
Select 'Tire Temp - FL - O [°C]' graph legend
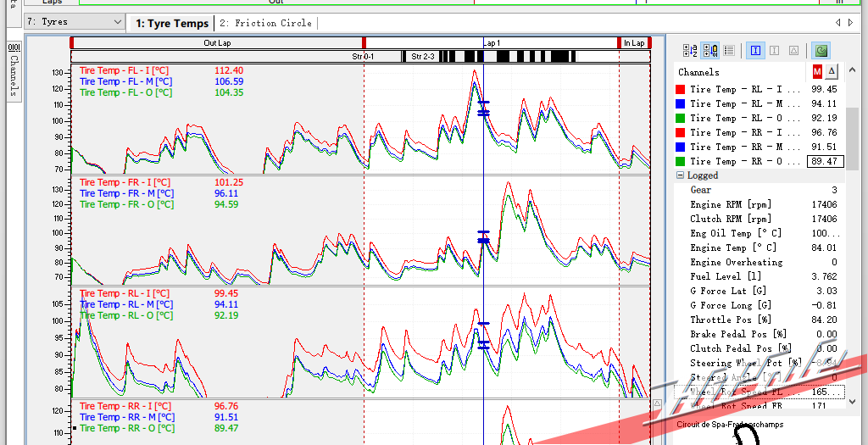(x=125, y=92)
